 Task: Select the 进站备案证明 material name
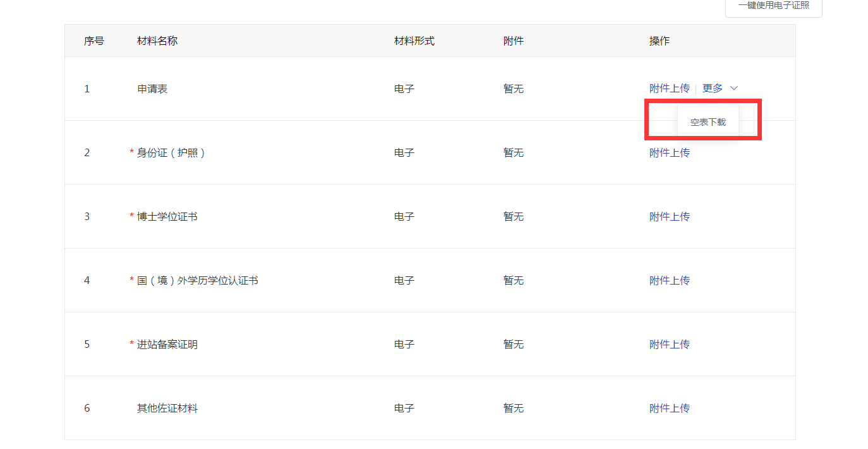[x=167, y=345]
